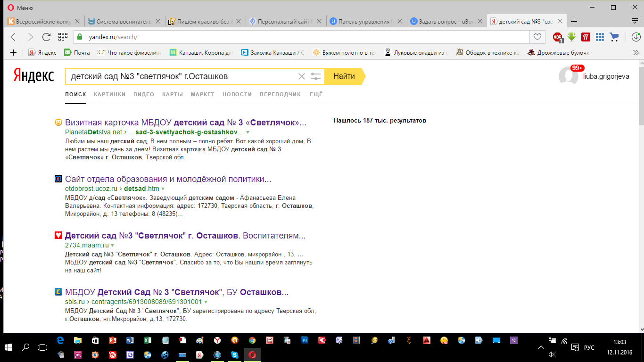Viewport: 644px width, 362px height.
Task: Click inside the Yandex search field
Action: (x=182, y=76)
